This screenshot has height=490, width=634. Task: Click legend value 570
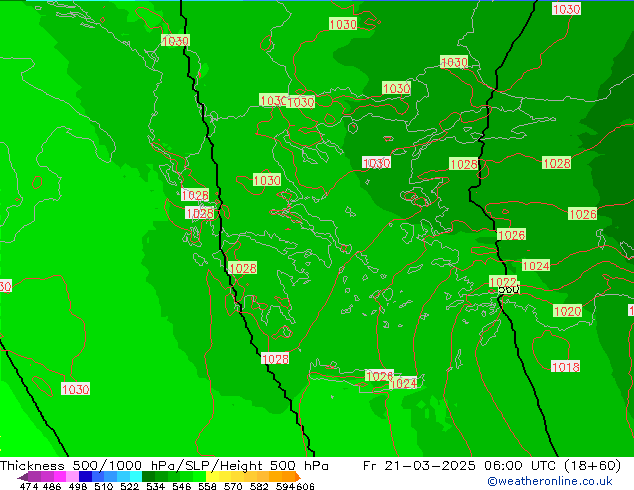click(233, 486)
